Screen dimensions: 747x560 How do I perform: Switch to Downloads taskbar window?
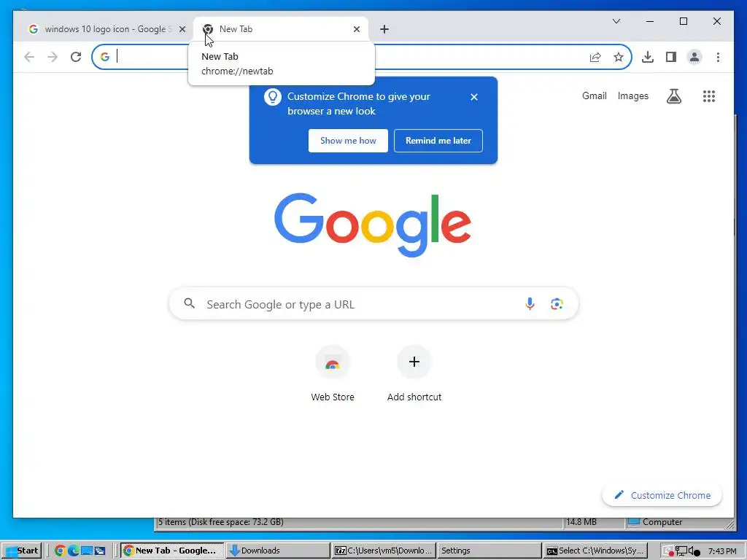[277, 551]
